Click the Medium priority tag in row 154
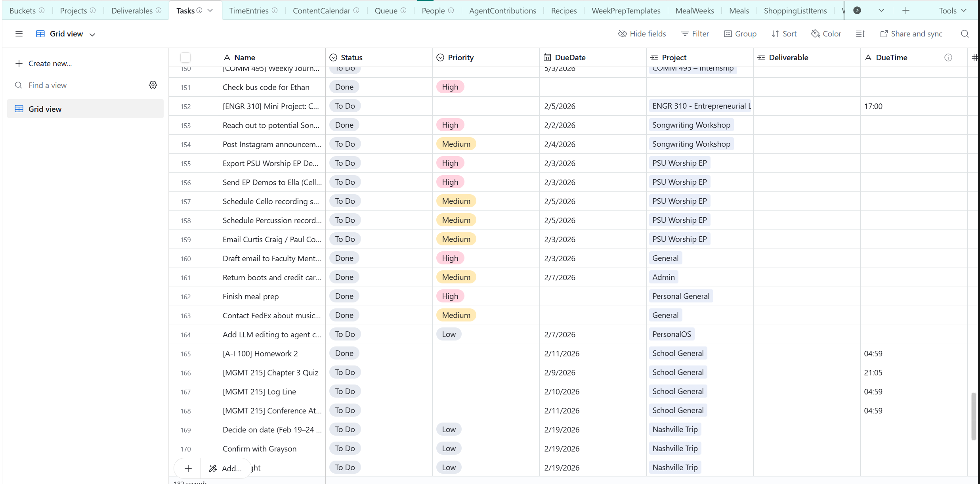Viewport: 980px width, 484px height. [456, 144]
